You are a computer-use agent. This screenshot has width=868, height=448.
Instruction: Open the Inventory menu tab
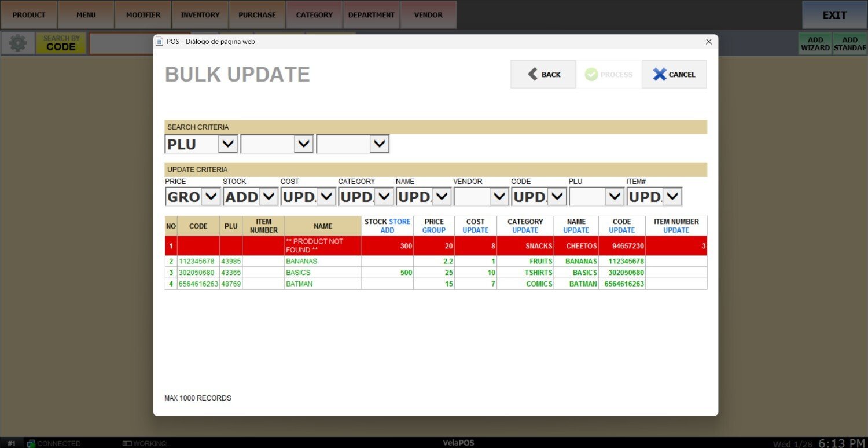200,15
